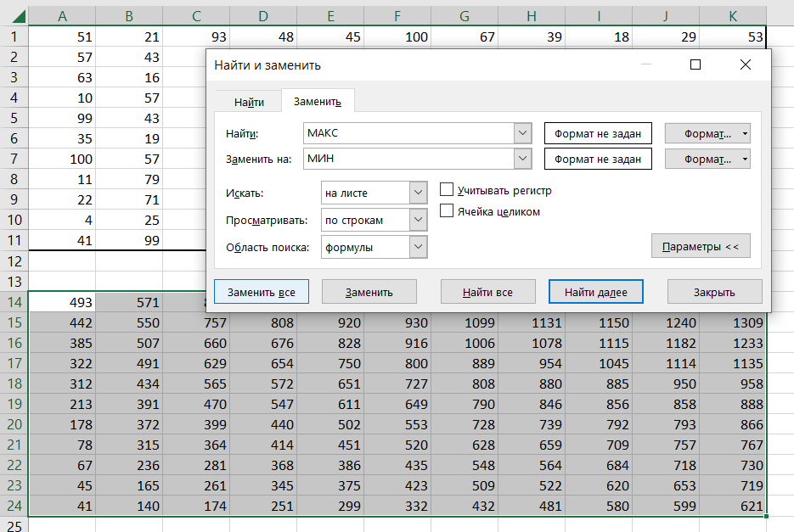Select the Заменить tab
This screenshot has width=794, height=532.
pyautogui.click(x=318, y=102)
